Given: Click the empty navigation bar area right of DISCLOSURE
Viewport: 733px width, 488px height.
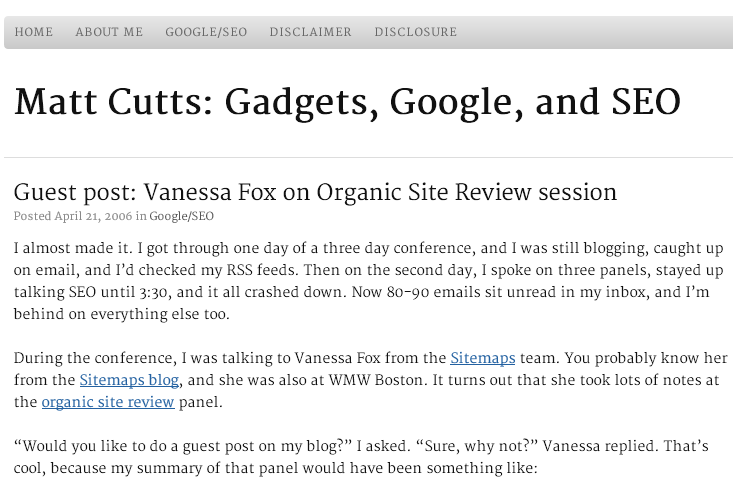Looking at the screenshot, I should click(600, 32).
